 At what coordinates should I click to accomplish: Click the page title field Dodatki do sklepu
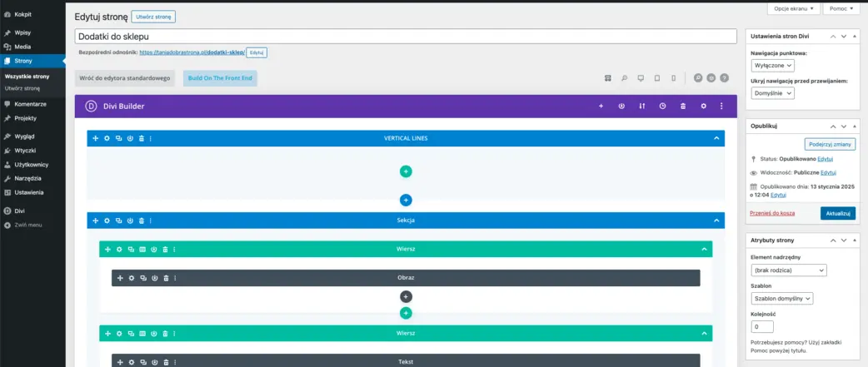(x=405, y=37)
